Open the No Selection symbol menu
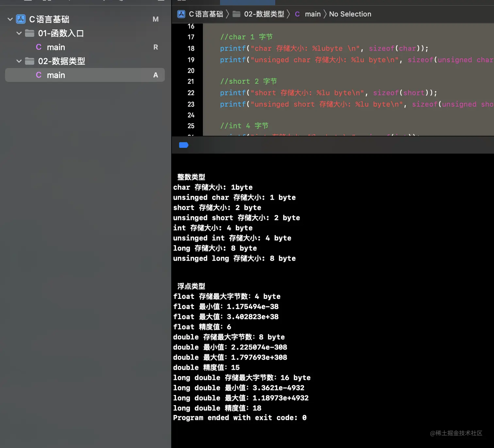The image size is (494, 448). 350,14
